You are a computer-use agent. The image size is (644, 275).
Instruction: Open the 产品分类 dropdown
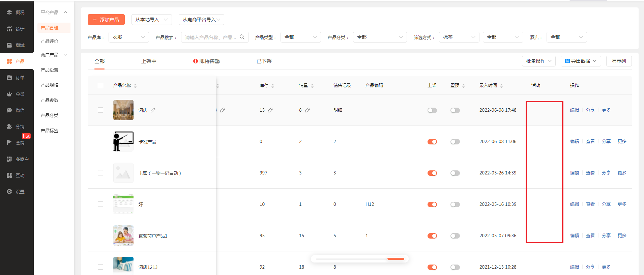point(380,37)
